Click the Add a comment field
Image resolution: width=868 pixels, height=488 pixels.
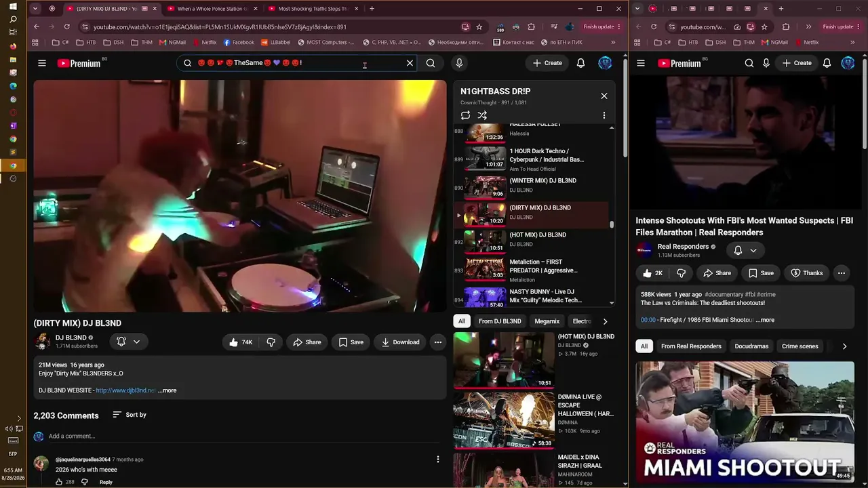click(243, 436)
